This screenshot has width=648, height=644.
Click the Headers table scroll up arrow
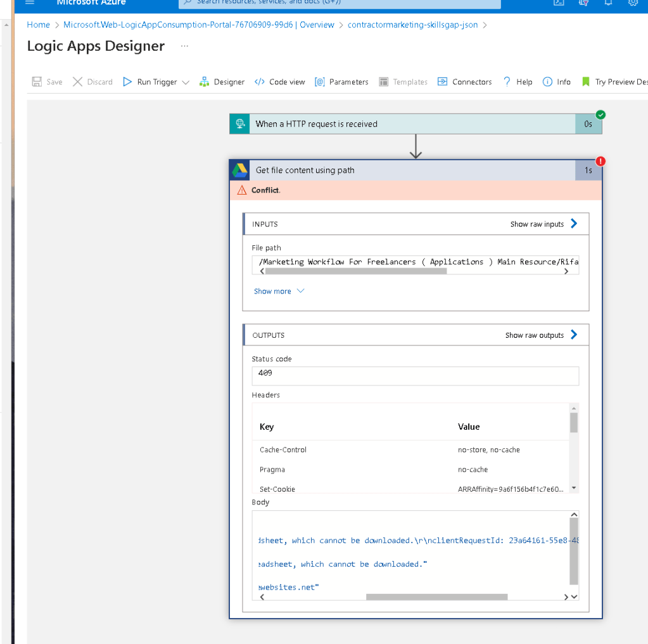tap(574, 408)
